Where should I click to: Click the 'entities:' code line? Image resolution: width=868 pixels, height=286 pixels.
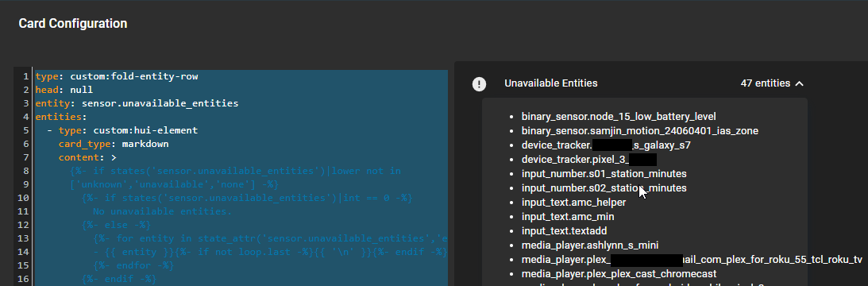[61, 117]
